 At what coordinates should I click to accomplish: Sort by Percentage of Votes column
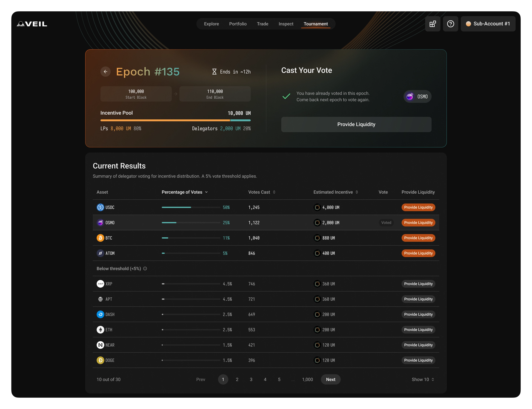185,192
